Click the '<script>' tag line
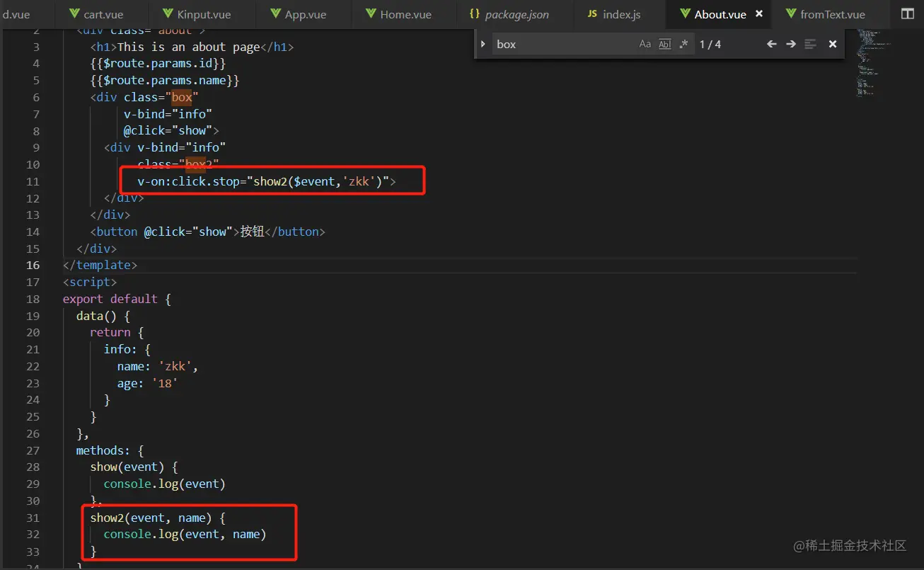924x570 pixels. tap(90, 282)
